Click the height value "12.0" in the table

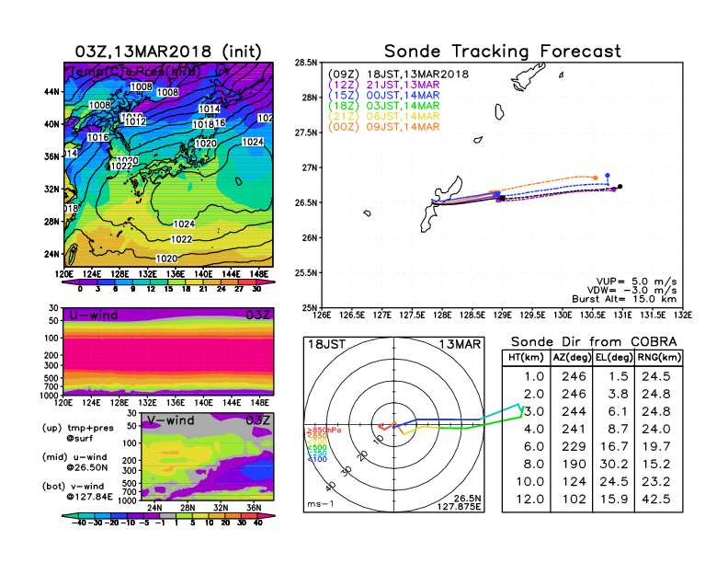529,500
